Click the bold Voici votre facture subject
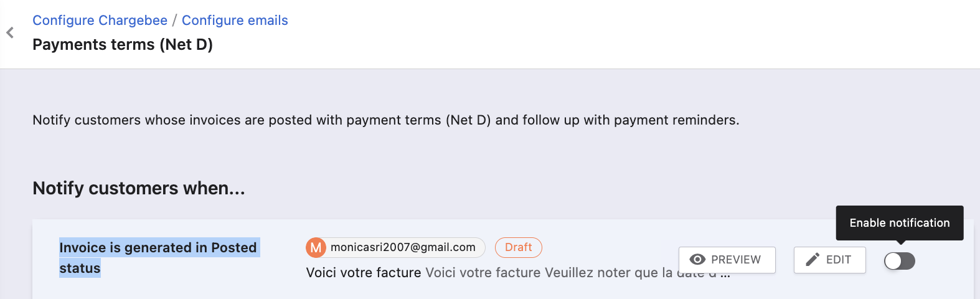 (364, 273)
